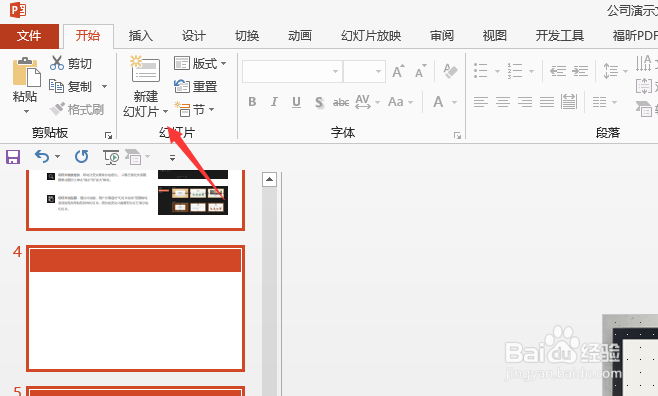Click Save icon in quick access toolbar
Viewport: 658px width, 396px height.
pyautogui.click(x=13, y=157)
